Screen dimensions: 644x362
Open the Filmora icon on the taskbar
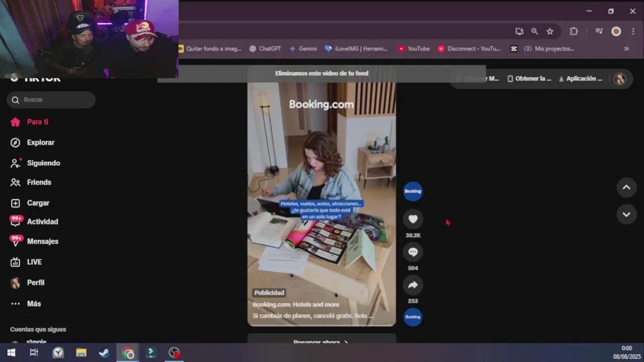(151, 352)
